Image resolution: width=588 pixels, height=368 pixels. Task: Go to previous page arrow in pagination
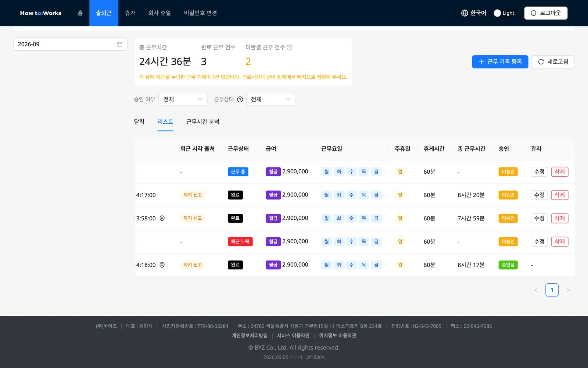point(535,290)
